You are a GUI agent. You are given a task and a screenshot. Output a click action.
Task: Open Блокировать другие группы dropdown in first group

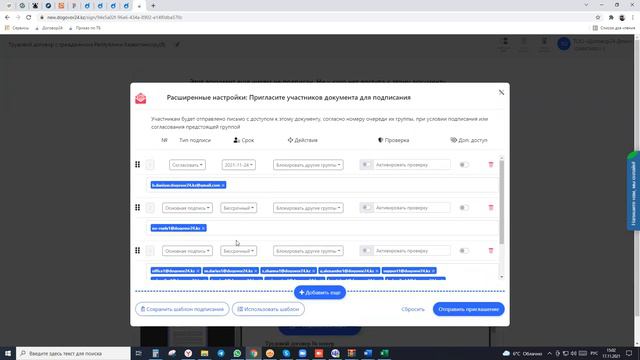click(x=308, y=165)
